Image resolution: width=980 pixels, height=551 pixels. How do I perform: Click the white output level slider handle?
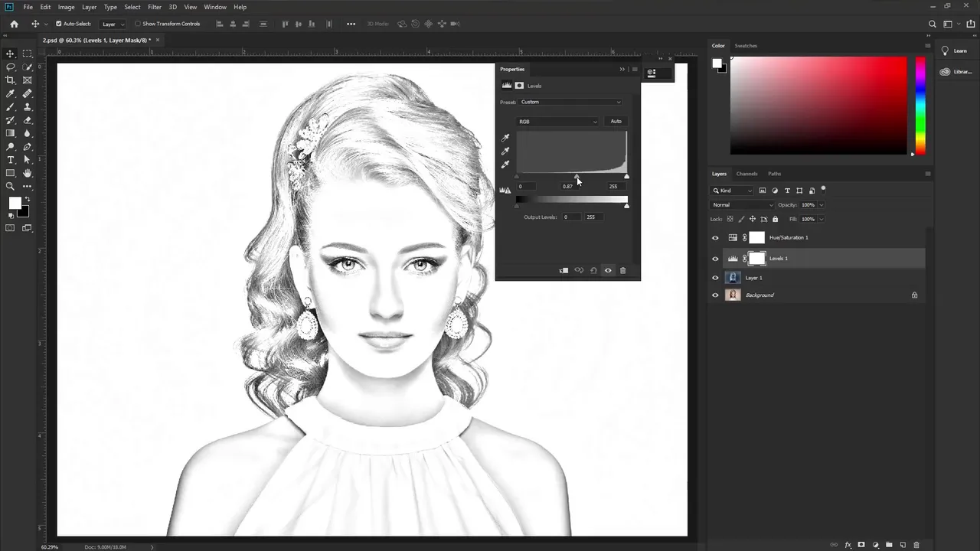[627, 206]
